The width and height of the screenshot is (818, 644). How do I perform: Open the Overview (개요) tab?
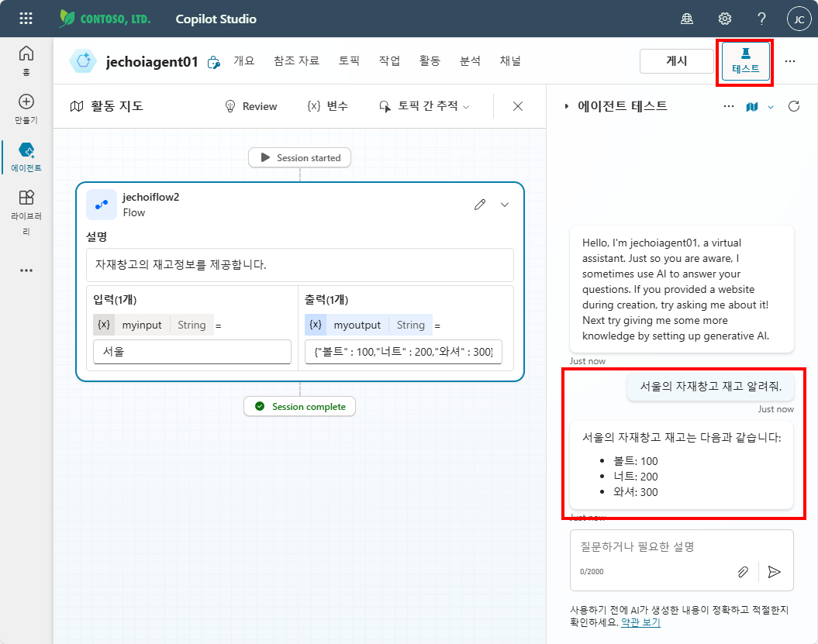tap(244, 60)
